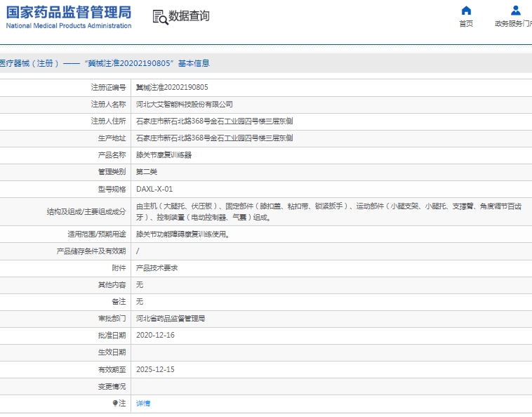The width and height of the screenshot is (532, 417).
Task: Select model spec DAXL-X-01
Action: pyautogui.click(x=154, y=189)
